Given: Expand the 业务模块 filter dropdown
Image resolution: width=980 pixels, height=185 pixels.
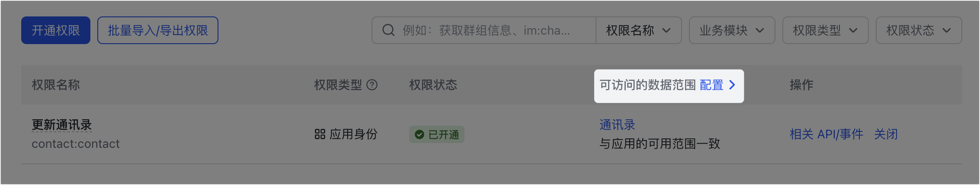Looking at the screenshot, I should coord(732,30).
